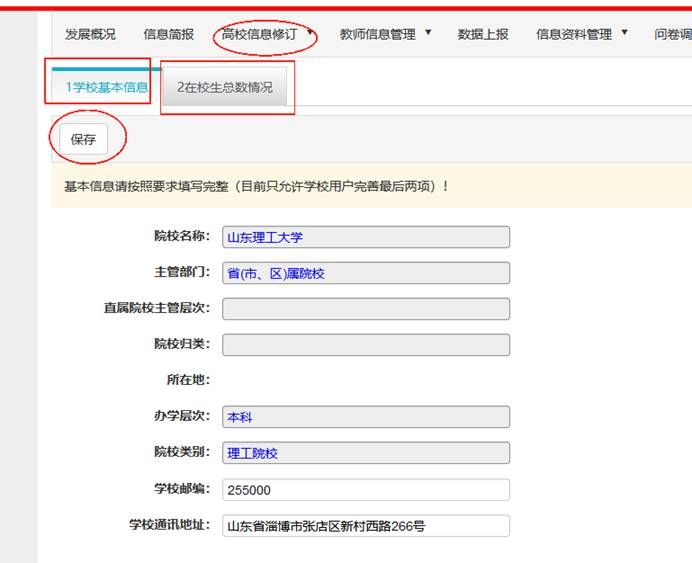Click the 主管部门 field
The image size is (692, 563).
(365, 273)
